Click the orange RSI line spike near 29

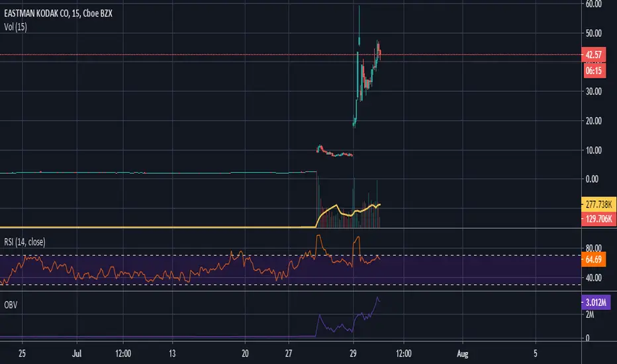coord(357,238)
